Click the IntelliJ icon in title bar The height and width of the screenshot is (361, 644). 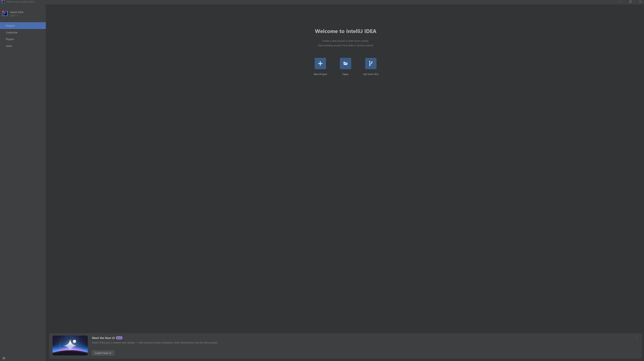coord(3,2)
